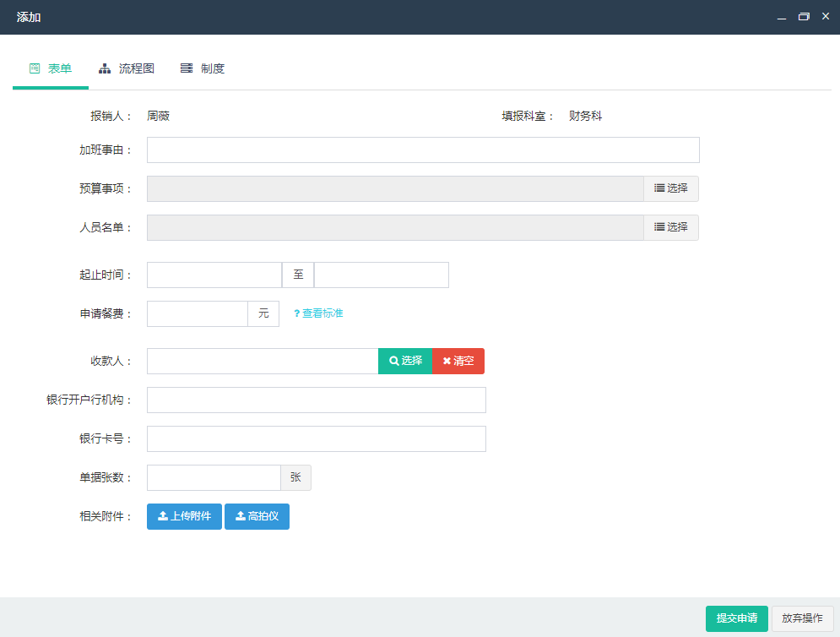Click the 人员名单 greyed input field

click(x=395, y=227)
